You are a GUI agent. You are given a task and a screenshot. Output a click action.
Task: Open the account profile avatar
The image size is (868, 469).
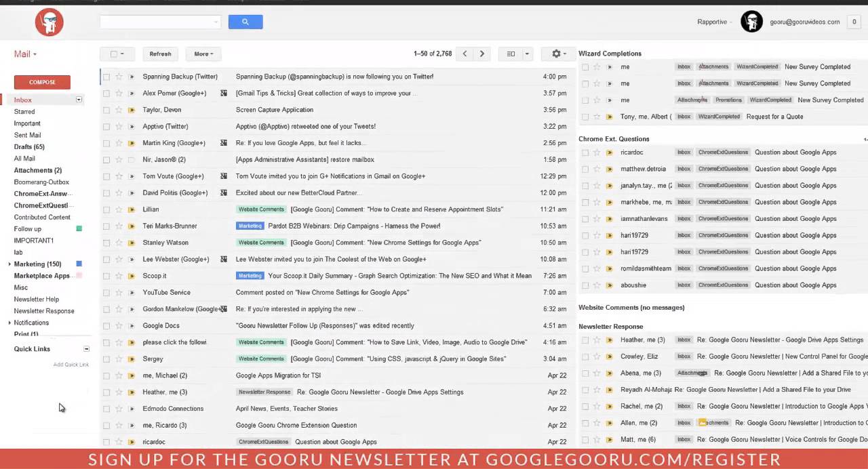coord(751,22)
